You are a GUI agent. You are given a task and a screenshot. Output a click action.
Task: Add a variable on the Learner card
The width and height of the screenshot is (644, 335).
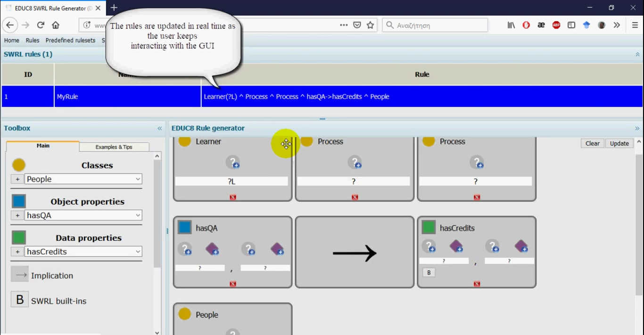point(233,163)
